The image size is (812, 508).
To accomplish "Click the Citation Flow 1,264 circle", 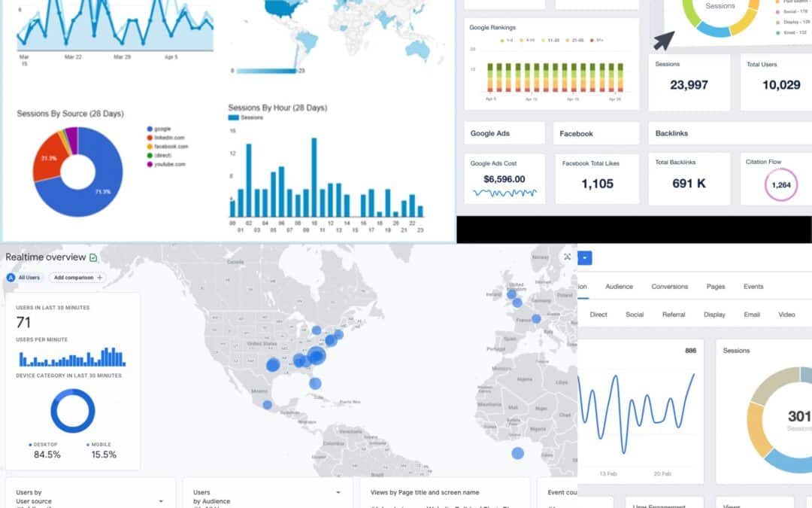I will tap(781, 184).
